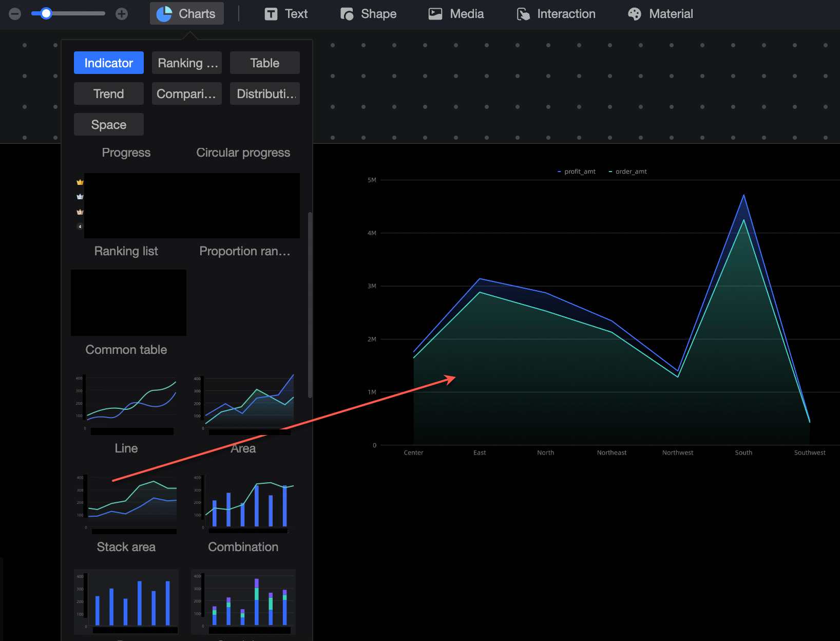This screenshot has width=840, height=641.
Task: Open the Shape component menu
Action: coord(368,14)
